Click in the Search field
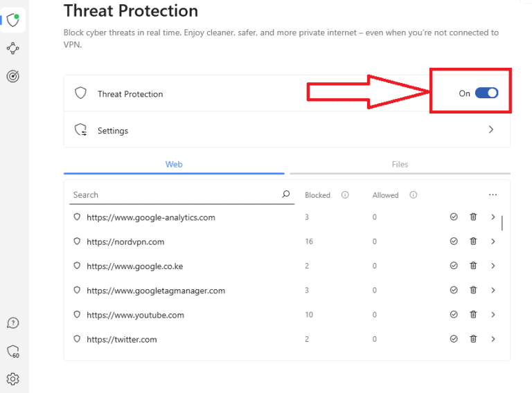This screenshot has width=532, height=393. tap(173, 195)
